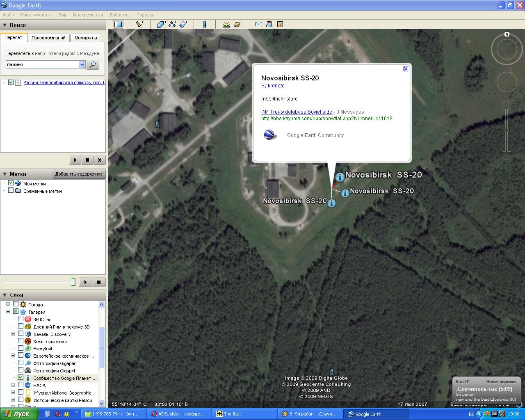Click info placemark right of lower Novosibirsk SS-20

[x=331, y=203]
